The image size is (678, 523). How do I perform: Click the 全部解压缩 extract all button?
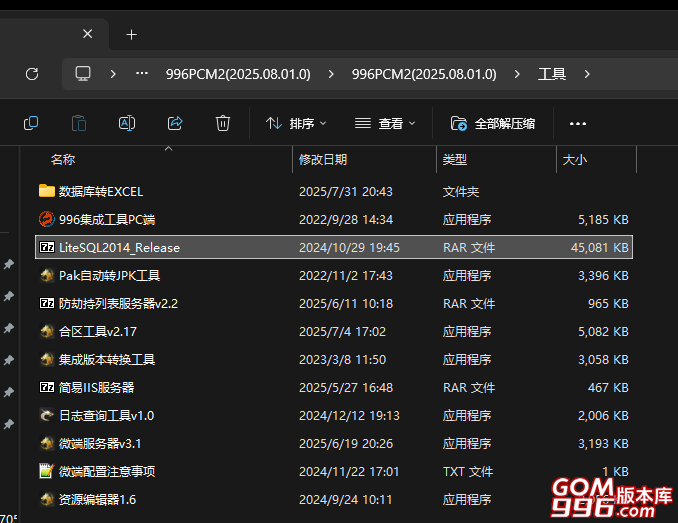point(493,123)
